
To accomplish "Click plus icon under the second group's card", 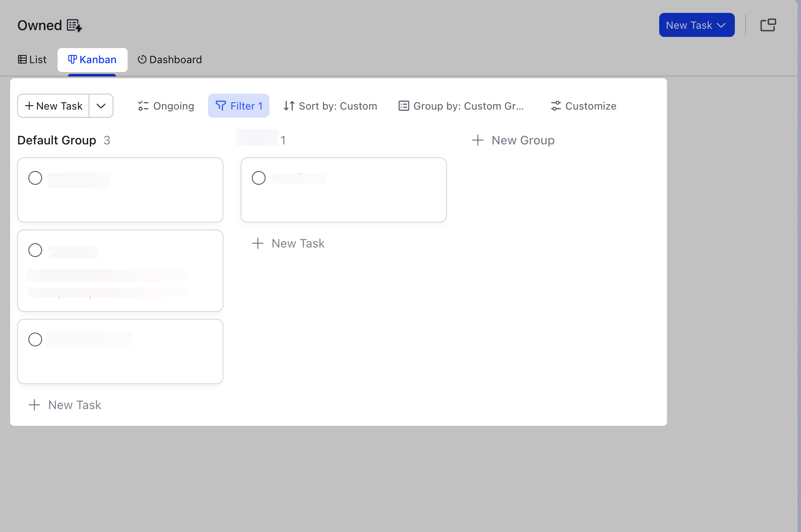I will pos(258,243).
